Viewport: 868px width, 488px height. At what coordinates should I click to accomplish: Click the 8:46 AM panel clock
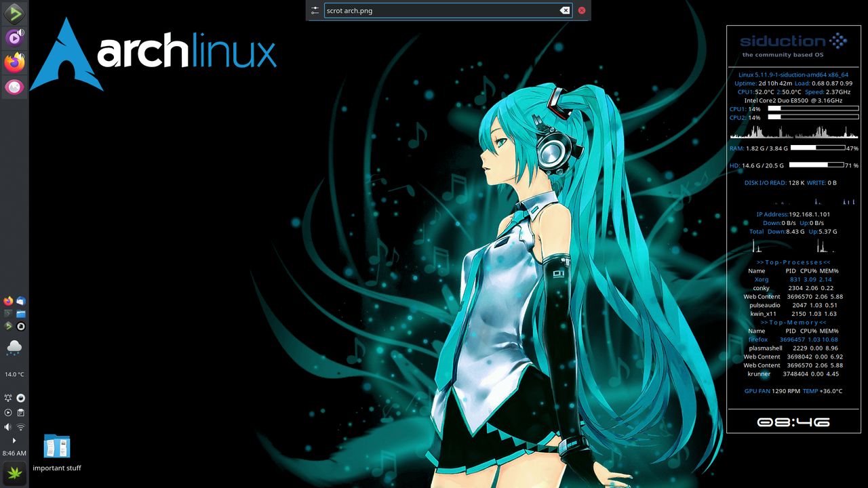pos(14,453)
